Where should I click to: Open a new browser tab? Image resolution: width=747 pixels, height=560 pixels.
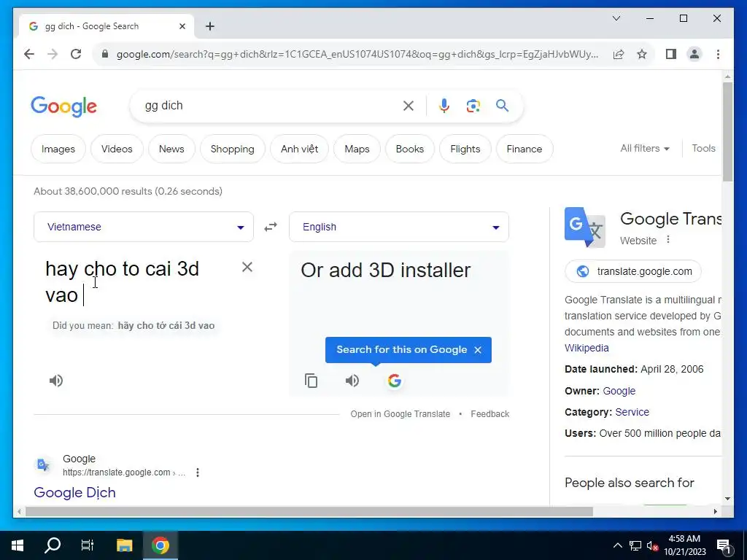pos(210,26)
